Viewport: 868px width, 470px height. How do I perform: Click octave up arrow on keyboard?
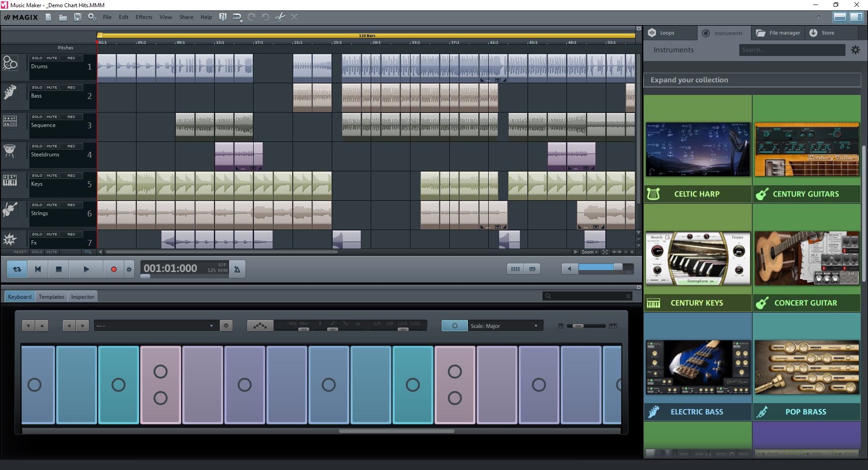pyautogui.click(x=42, y=325)
